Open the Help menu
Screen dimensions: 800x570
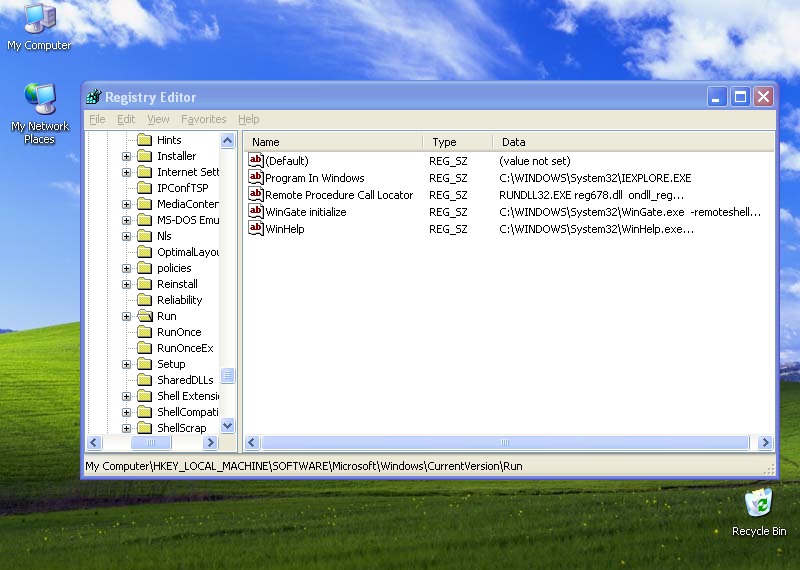point(248,119)
